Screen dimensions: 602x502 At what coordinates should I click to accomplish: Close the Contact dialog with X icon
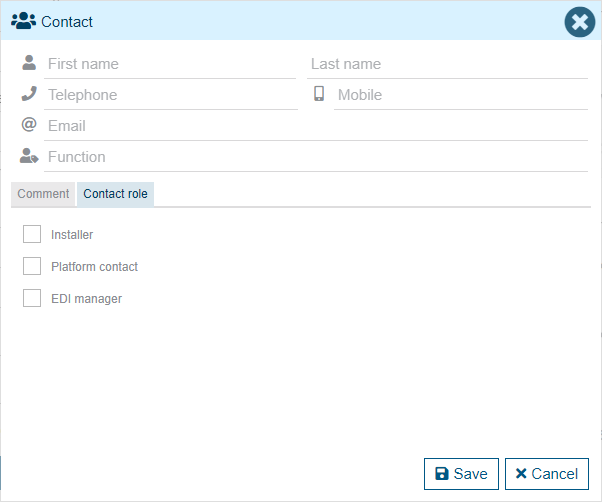(579, 22)
